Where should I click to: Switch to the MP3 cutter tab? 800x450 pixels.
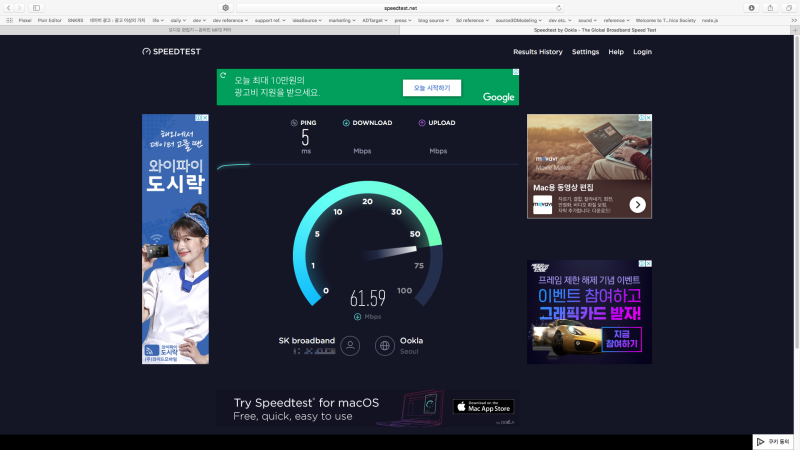[199, 30]
